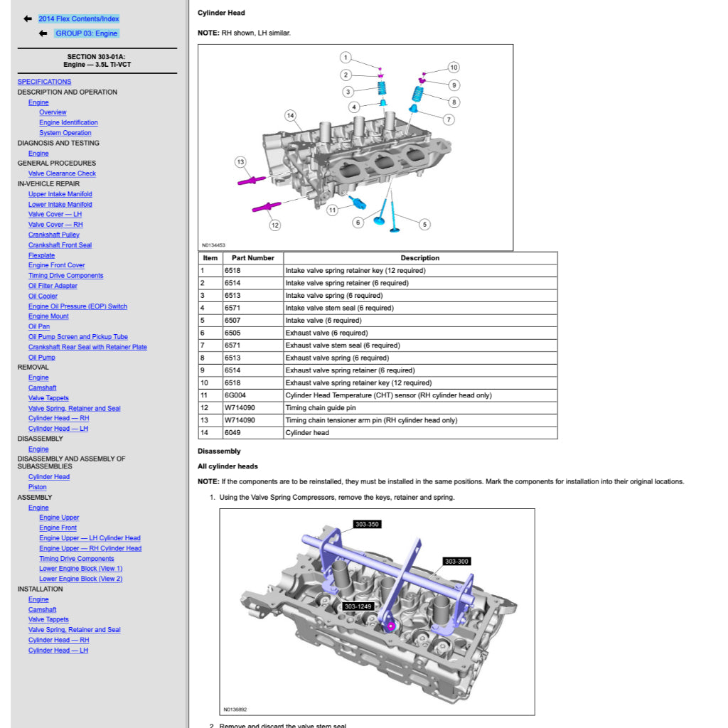The image size is (728, 728).
Task: Click the valve spring compressor tool illustration
Action: [x=376, y=611]
